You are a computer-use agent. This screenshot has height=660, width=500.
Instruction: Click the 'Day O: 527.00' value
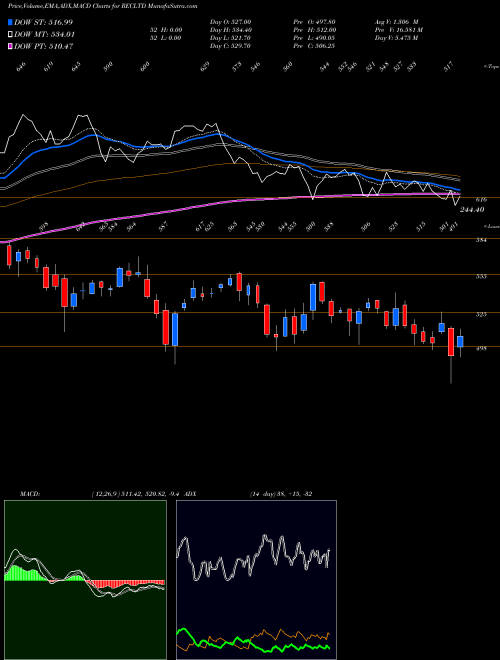(x=230, y=22)
